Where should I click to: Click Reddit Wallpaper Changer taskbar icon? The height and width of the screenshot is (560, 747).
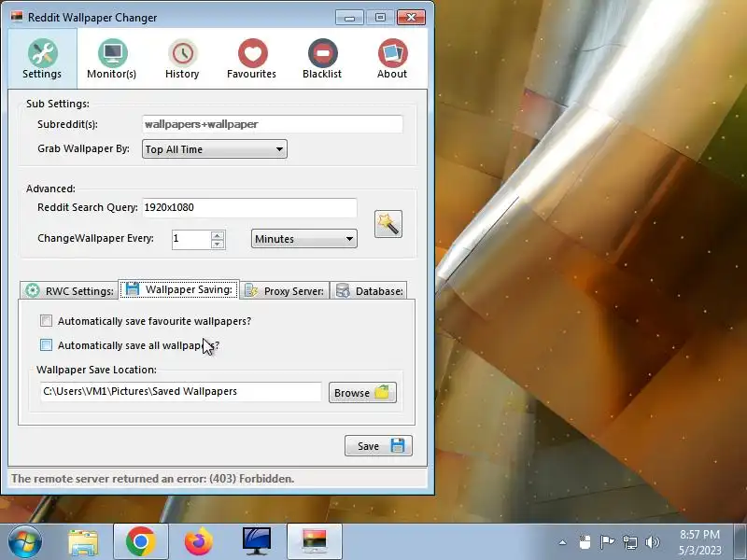point(315,542)
